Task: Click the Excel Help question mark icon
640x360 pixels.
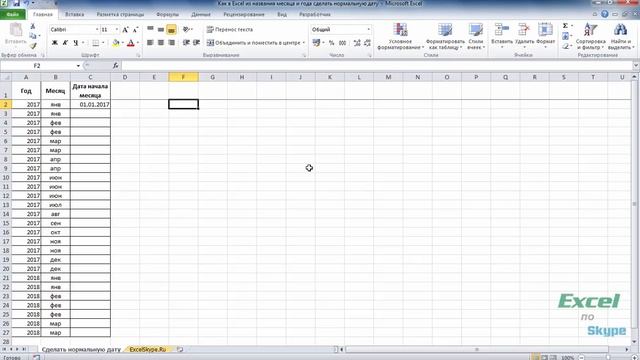Action: click(605, 14)
